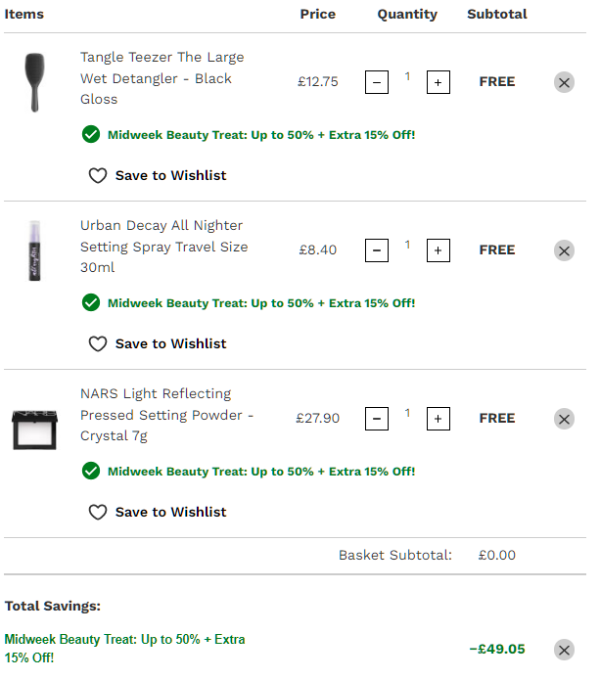
Task: Click the green checkmark under NARS powder
Action: pos(91,471)
